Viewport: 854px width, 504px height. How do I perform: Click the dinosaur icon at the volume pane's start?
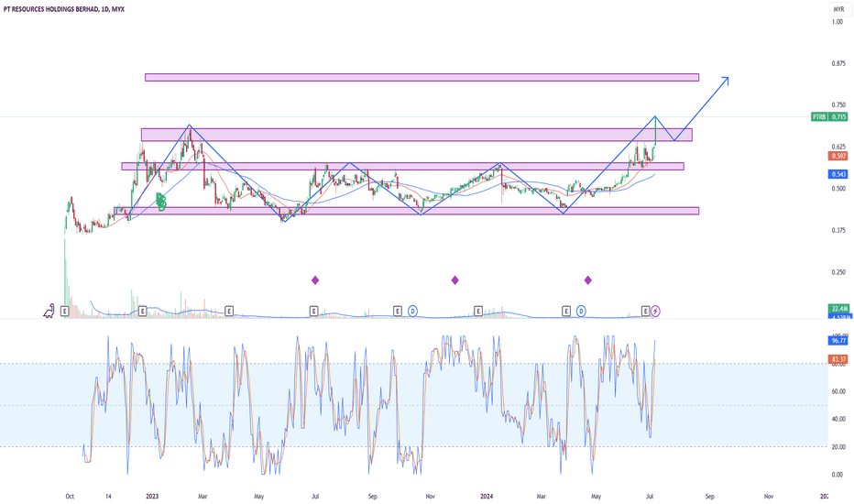click(x=49, y=311)
